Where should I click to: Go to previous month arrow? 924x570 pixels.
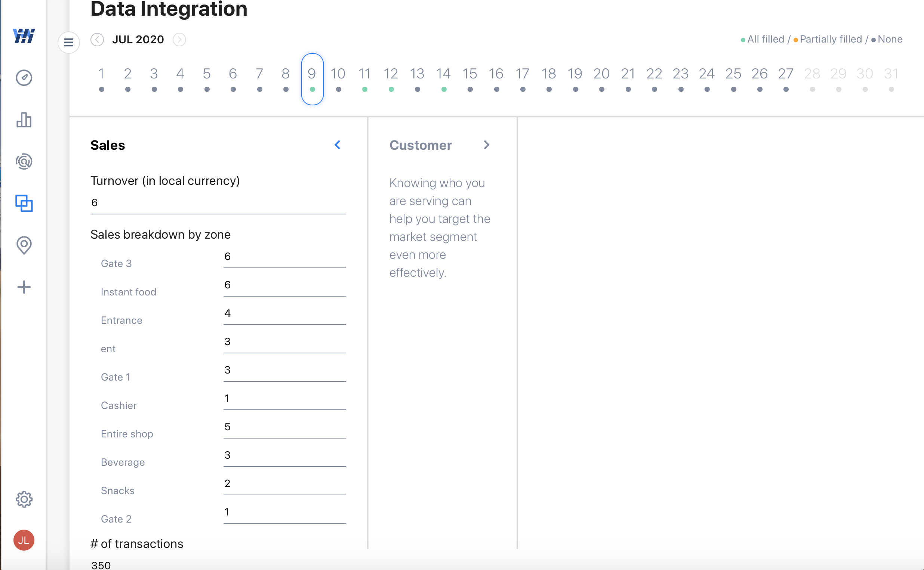tap(97, 40)
